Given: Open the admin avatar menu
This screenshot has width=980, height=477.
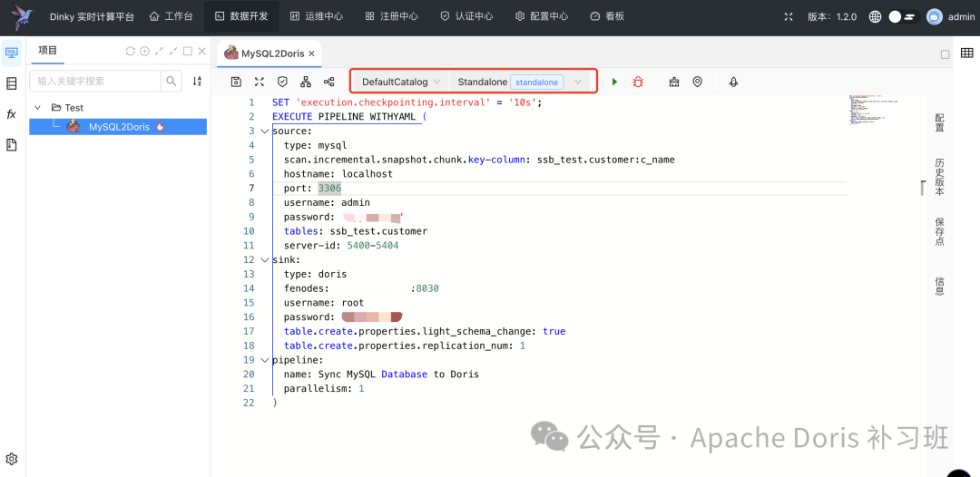Looking at the screenshot, I should 935,17.
